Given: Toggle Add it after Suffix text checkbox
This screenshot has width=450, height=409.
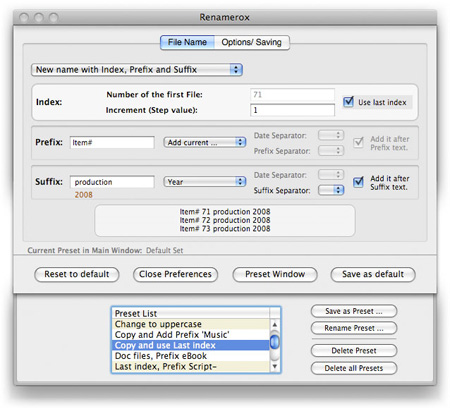Looking at the screenshot, I should click(x=358, y=182).
